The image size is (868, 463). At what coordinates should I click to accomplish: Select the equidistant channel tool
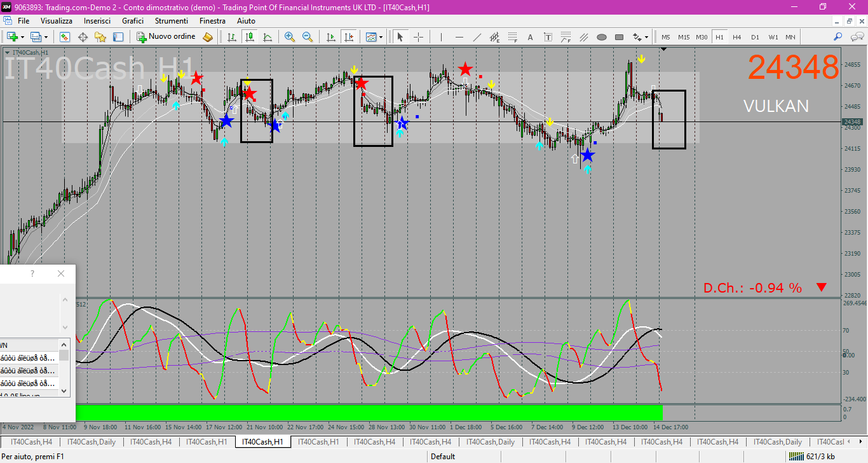[x=494, y=37]
